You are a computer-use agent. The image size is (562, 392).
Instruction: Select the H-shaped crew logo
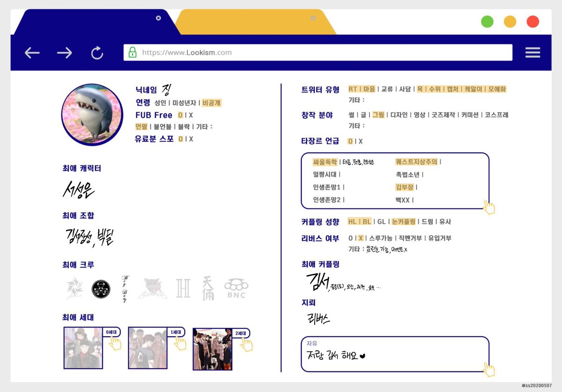point(183,288)
